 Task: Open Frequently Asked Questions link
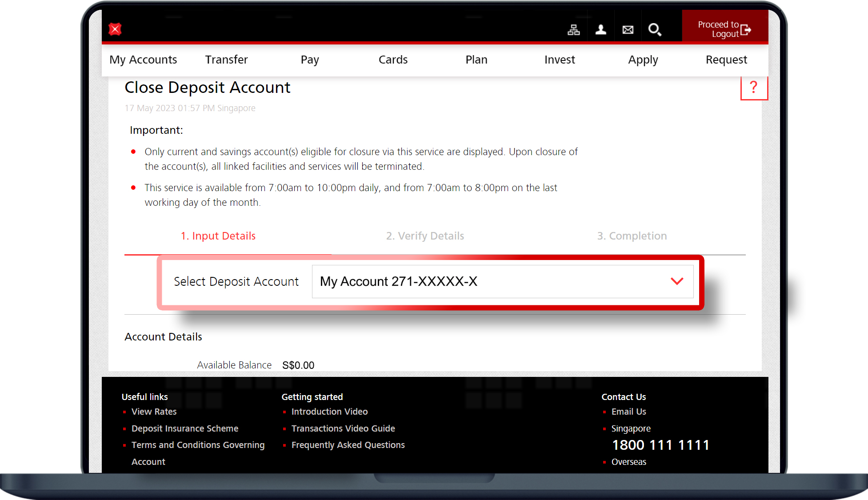(x=348, y=445)
